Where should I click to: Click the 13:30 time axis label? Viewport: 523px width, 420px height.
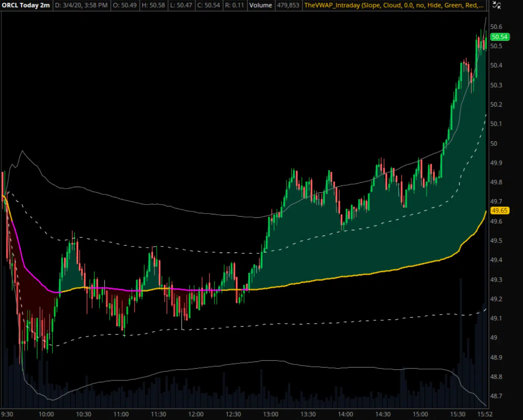pos(308,414)
